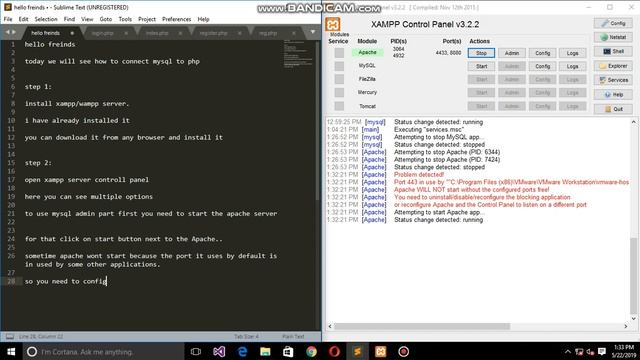Screen dimensions: 640x360
Task: Open the File menu in Sublime
Action: 8,19
